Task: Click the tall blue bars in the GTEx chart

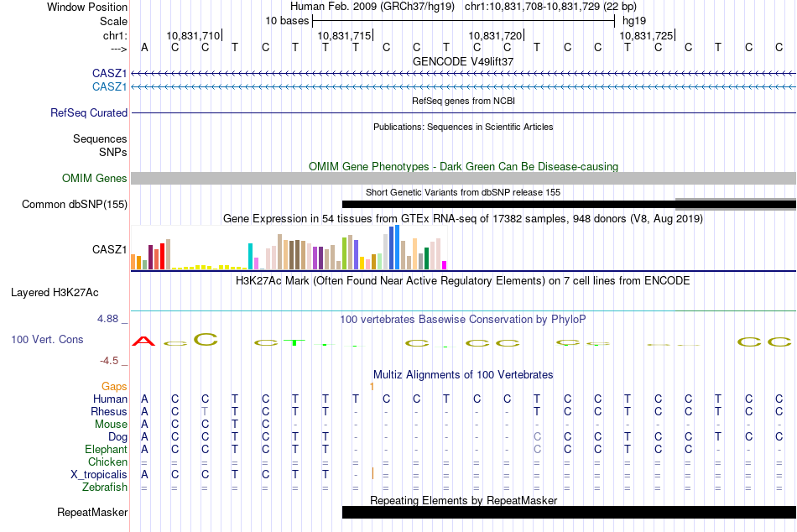Action: [x=394, y=248]
